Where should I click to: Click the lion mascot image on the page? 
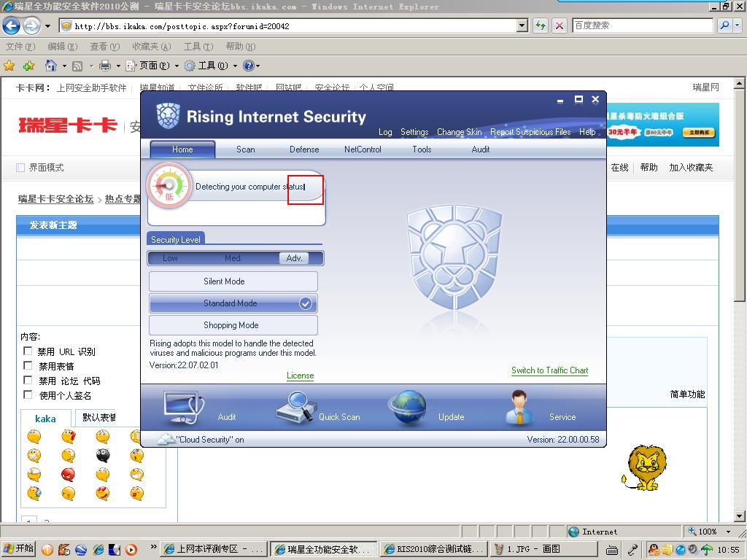tap(645, 467)
